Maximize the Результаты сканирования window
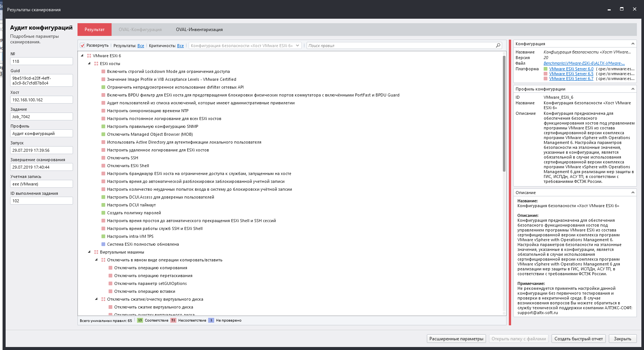This screenshot has height=350, width=644. [622, 9]
